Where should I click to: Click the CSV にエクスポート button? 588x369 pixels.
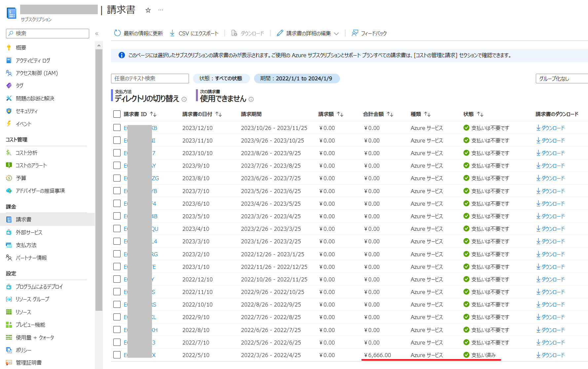(194, 33)
